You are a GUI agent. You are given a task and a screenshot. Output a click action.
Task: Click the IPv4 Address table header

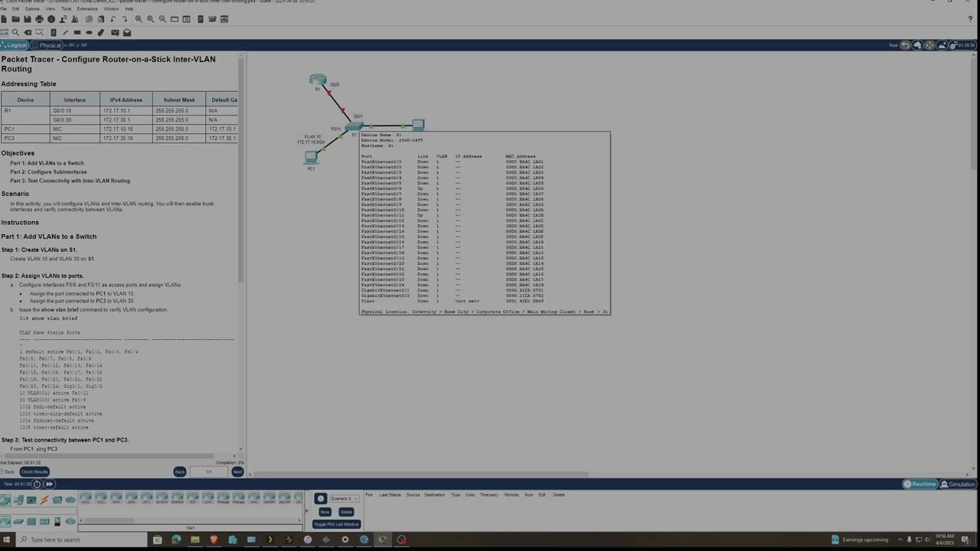point(126,99)
